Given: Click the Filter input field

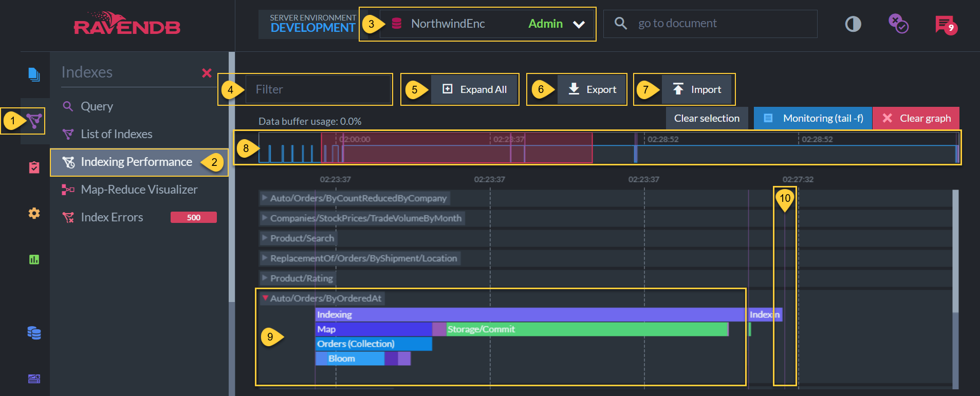Looking at the screenshot, I should [x=319, y=89].
